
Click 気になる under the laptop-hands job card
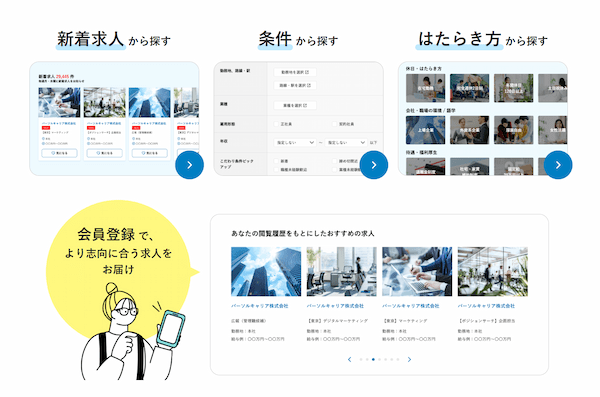(x=59, y=153)
